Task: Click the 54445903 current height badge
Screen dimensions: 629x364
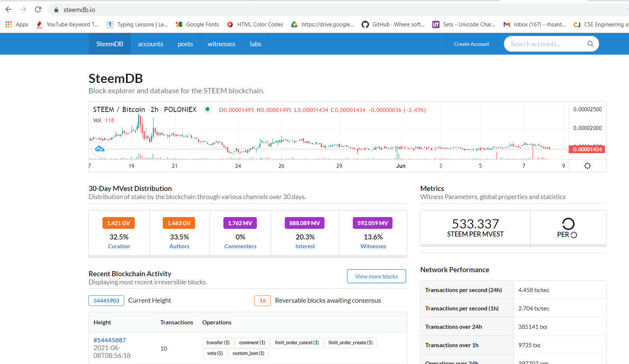Action: click(x=106, y=301)
